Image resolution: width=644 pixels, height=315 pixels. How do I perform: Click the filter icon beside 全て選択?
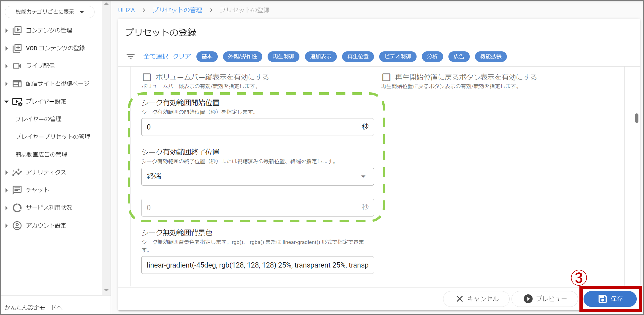(130, 57)
